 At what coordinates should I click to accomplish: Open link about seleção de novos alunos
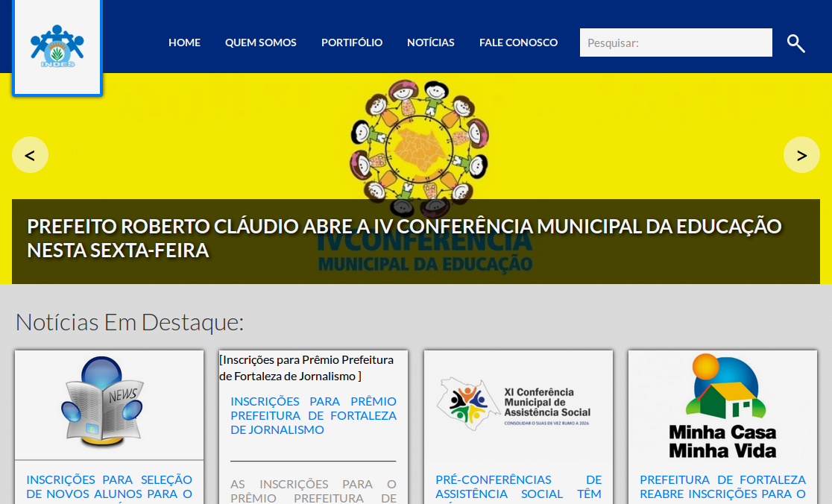point(109,486)
